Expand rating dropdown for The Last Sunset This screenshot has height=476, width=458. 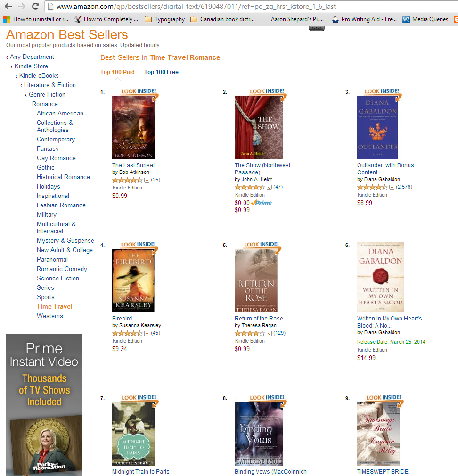(x=147, y=180)
